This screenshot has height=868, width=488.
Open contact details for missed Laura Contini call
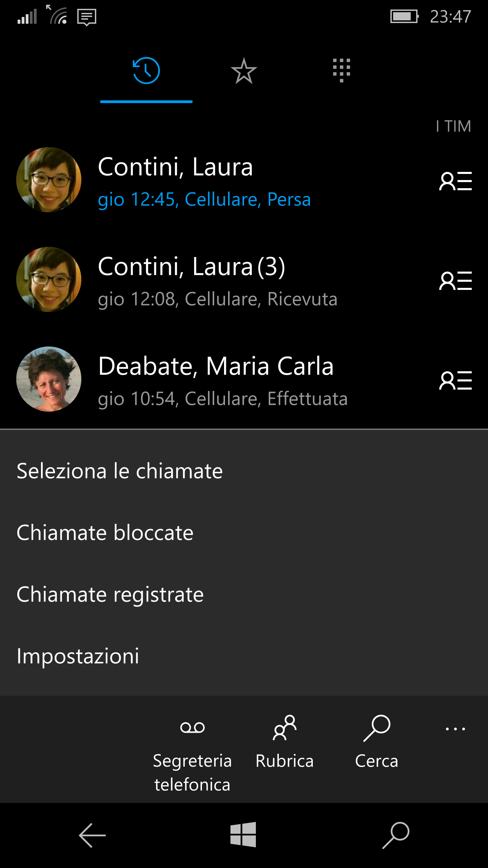pyautogui.click(x=455, y=181)
